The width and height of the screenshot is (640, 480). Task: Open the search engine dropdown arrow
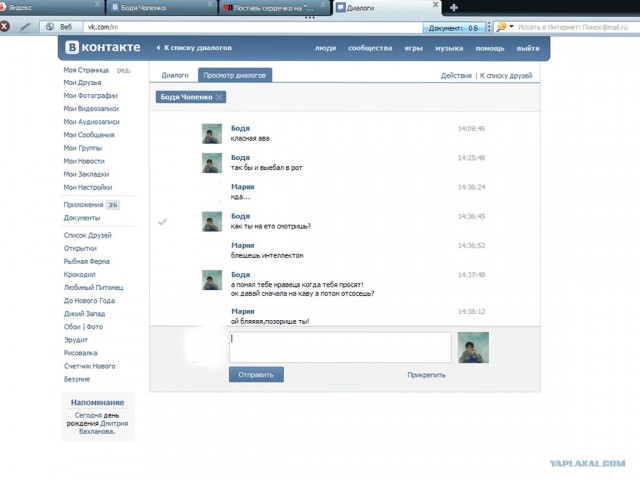pyautogui.click(x=511, y=27)
